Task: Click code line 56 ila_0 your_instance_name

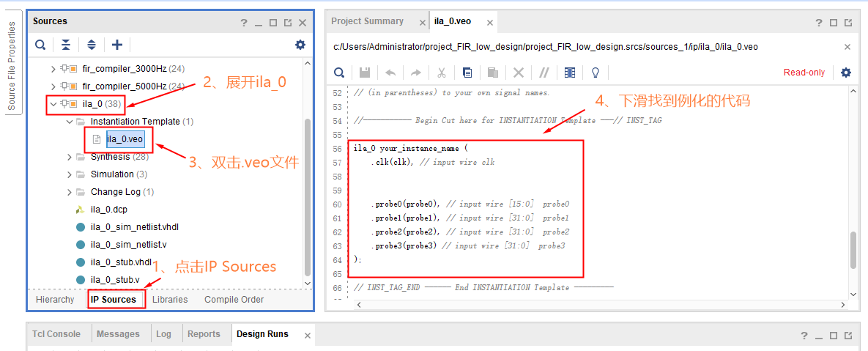Action: (412, 149)
